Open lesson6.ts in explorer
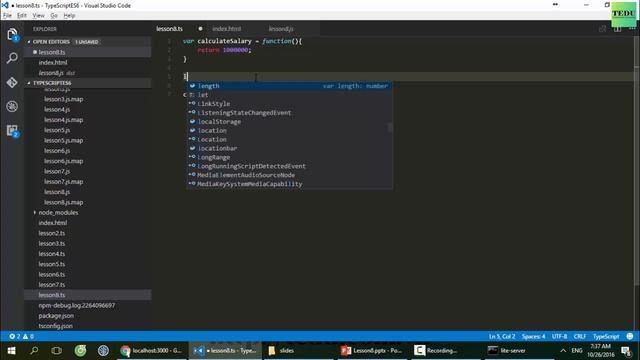Viewport: 640px width, 360px height. pos(88,275)
